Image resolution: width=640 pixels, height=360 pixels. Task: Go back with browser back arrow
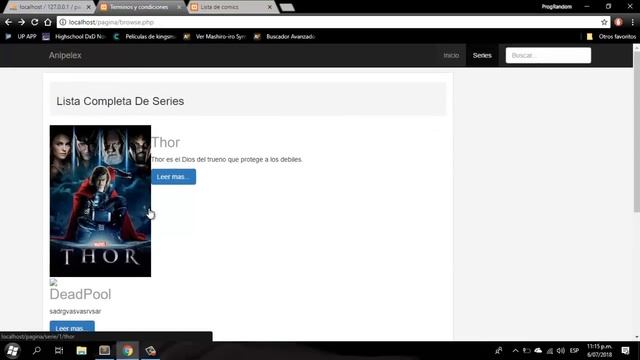[9, 22]
